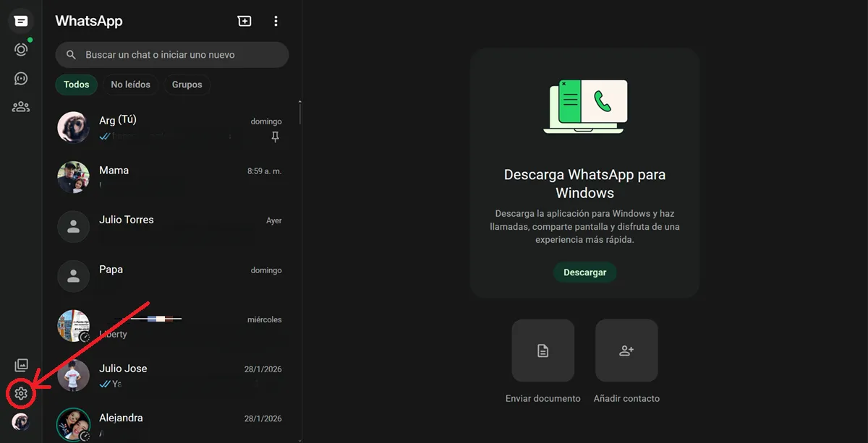Image resolution: width=868 pixels, height=443 pixels.
Task: Filter chats by No leídos
Action: tap(130, 85)
